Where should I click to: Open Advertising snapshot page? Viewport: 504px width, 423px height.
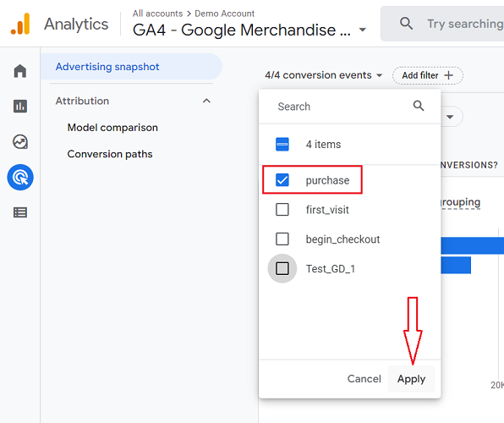pyautogui.click(x=131, y=67)
